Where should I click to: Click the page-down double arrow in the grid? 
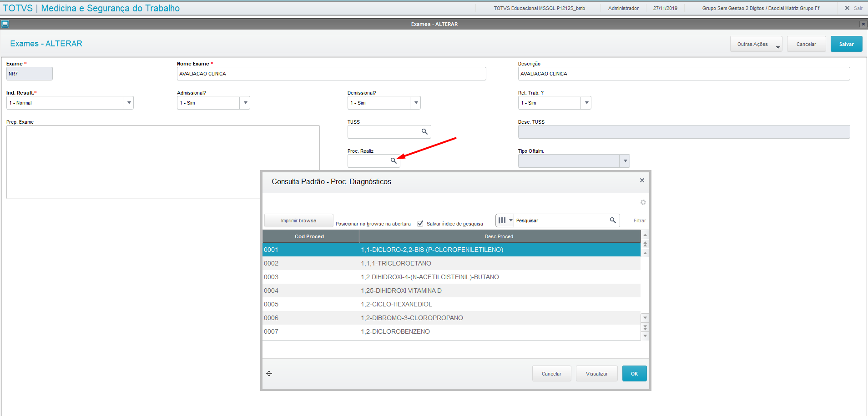pos(645,327)
